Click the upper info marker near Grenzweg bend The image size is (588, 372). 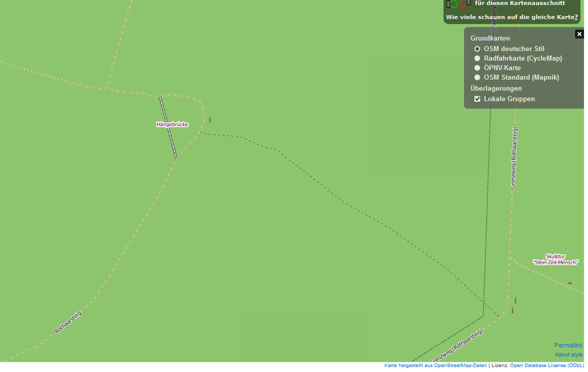pos(515,301)
